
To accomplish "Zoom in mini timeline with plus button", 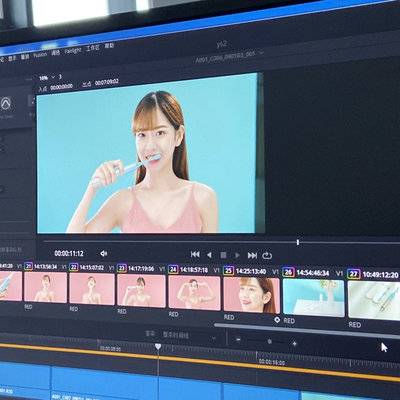I will (x=294, y=343).
